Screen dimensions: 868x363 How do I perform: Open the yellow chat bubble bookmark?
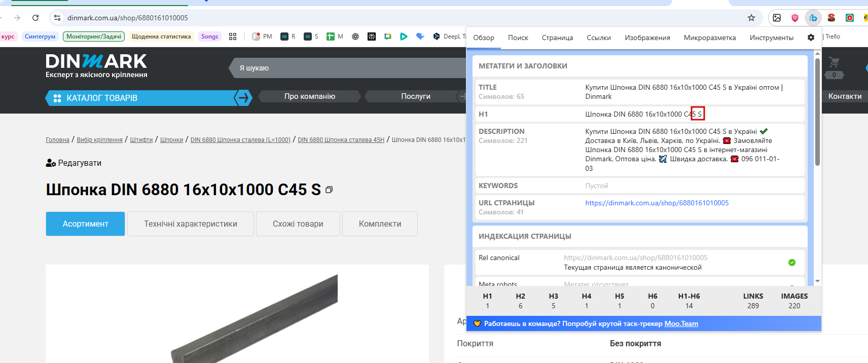[388, 37]
